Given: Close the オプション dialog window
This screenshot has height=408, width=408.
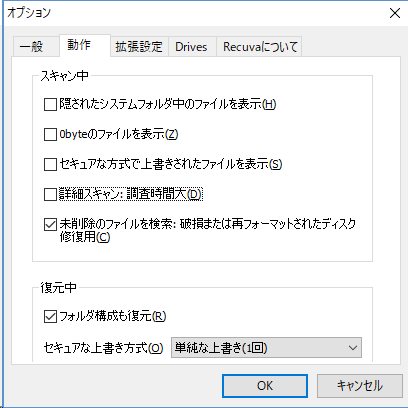Looking at the screenshot, I should click(395, 13).
